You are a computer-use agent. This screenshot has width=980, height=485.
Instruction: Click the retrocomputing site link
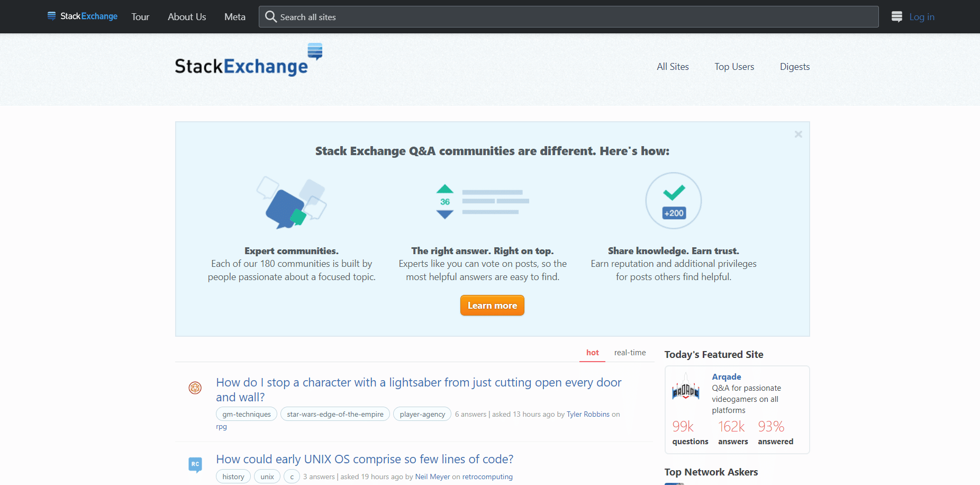(487, 477)
